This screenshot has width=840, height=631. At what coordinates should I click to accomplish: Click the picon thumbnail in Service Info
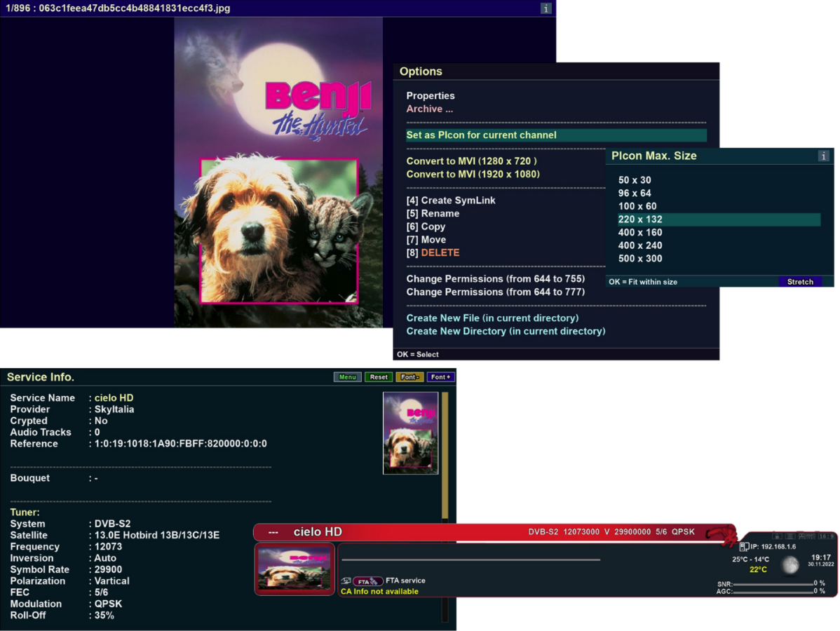(410, 433)
